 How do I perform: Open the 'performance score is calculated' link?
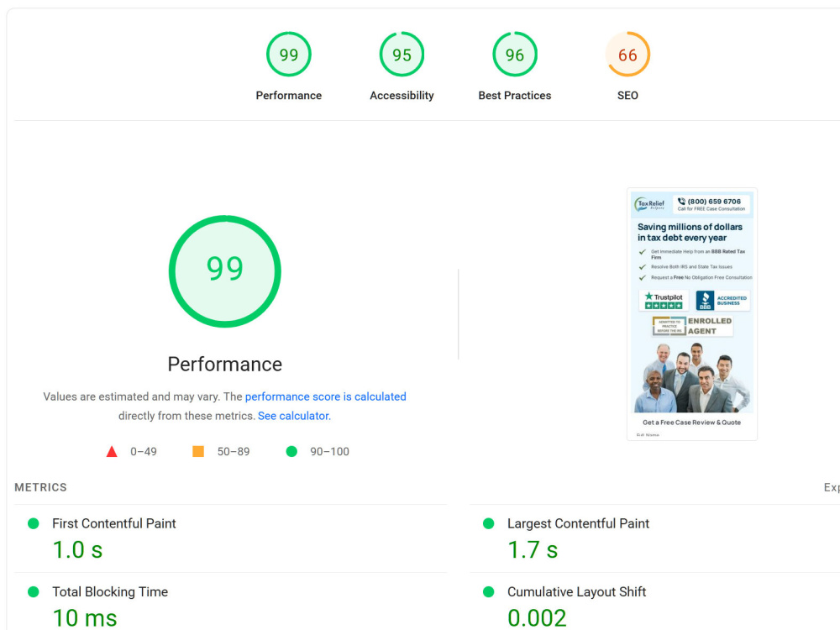tap(326, 396)
